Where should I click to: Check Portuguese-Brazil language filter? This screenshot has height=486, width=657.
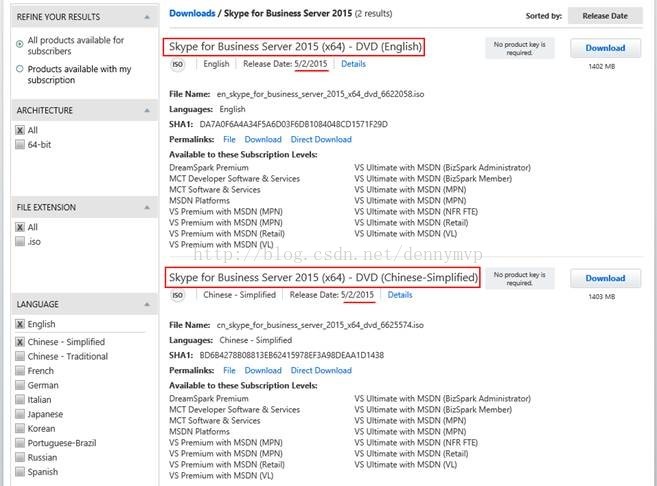(20, 443)
